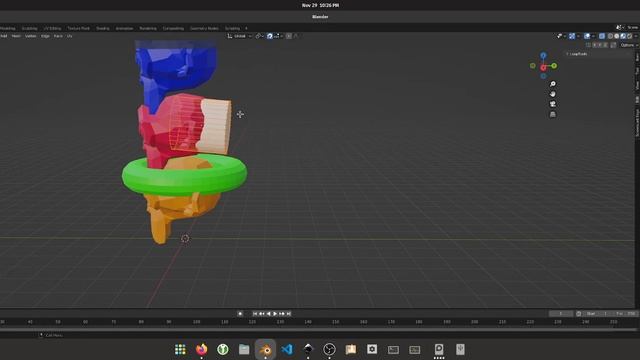Jump to previous keyframe button
640x360 pixels.
(x=262, y=313)
